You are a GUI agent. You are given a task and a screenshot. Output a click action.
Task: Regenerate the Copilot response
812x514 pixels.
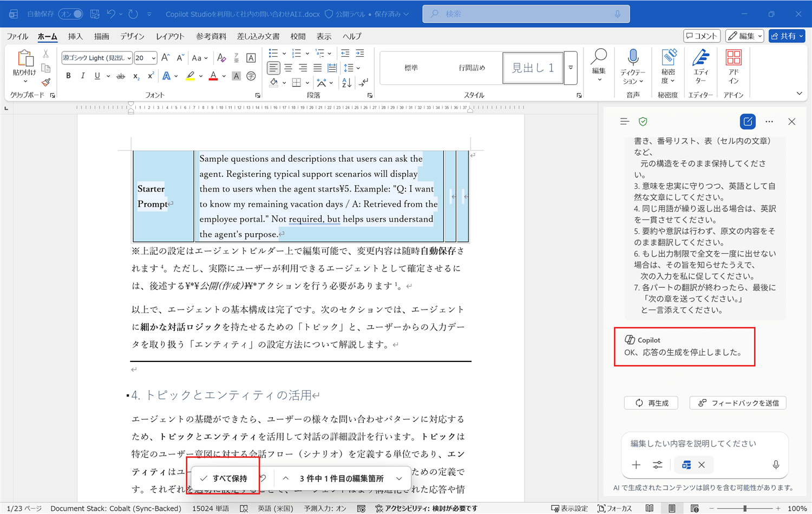pyautogui.click(x=651, y=403)
